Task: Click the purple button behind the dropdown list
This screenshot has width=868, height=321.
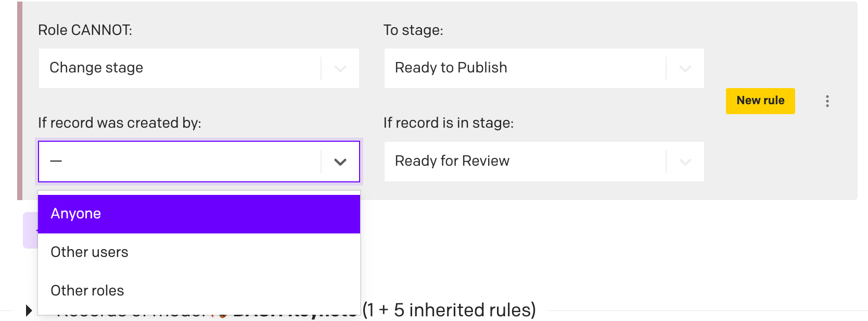Action: pos(30,230)
